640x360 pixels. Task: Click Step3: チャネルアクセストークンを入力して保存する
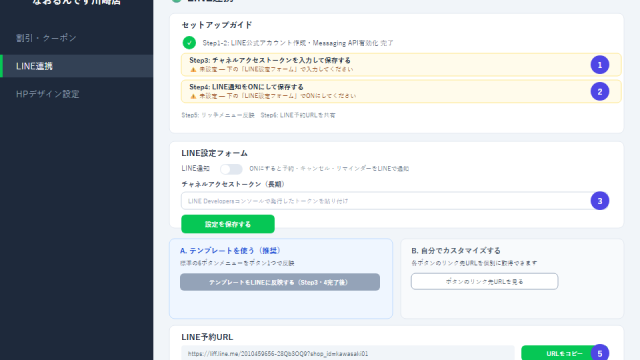[270, 60]
